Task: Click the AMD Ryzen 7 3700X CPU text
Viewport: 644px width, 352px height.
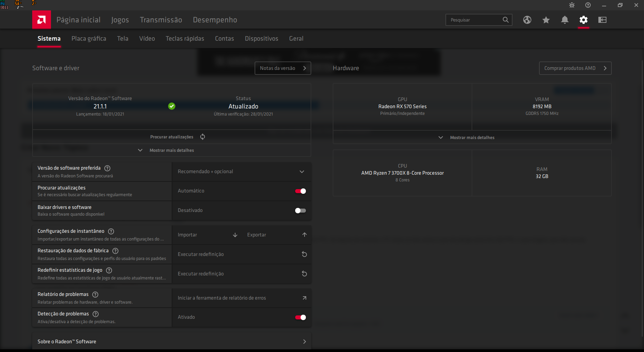Action: [402, 173]
